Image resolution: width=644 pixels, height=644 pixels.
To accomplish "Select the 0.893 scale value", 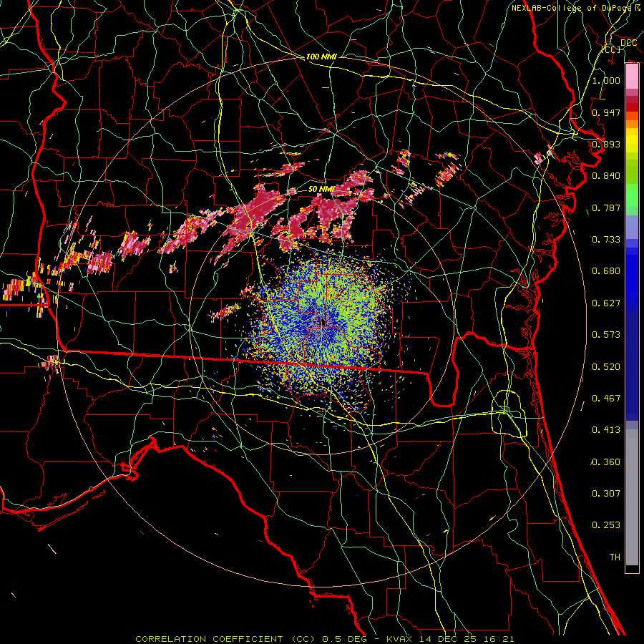I will (606, 144).
